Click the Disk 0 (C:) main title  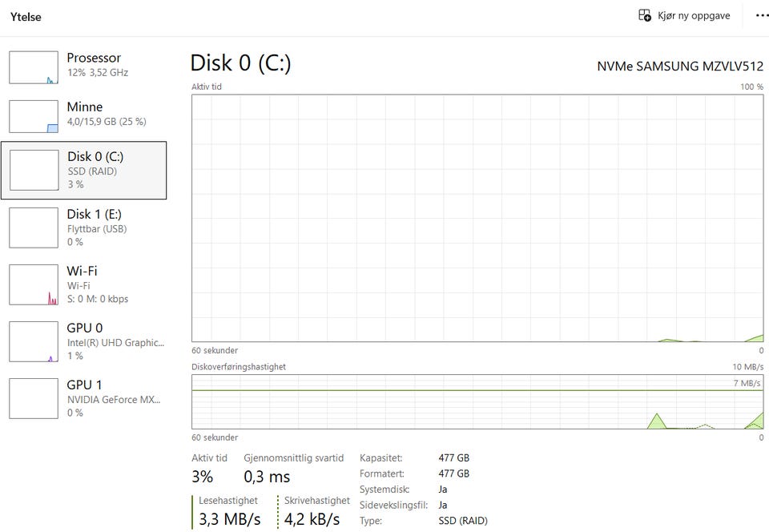click(240, 64)
